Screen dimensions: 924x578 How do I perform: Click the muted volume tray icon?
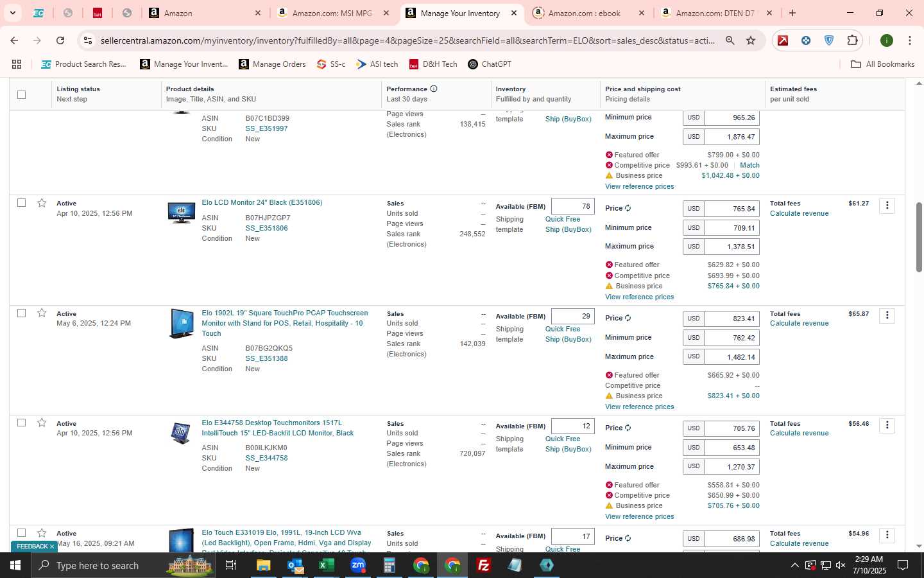tap(841, 565)
